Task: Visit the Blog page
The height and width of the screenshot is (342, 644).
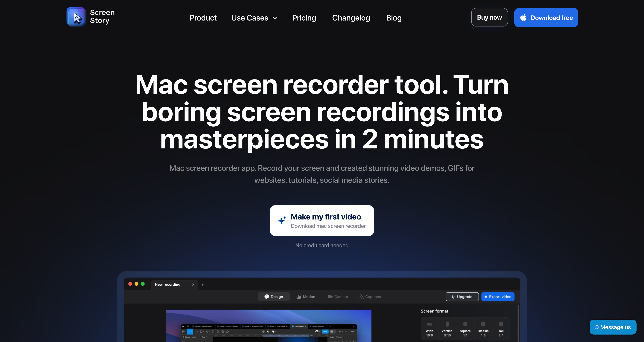Action: (394, 18)
